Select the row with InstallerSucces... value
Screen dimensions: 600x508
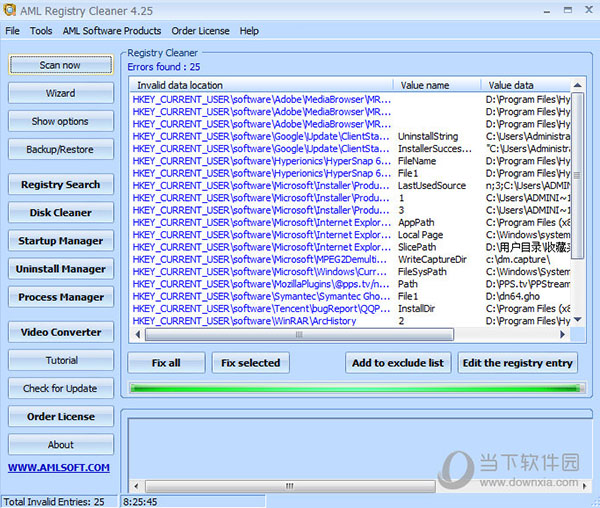point(351,148)
